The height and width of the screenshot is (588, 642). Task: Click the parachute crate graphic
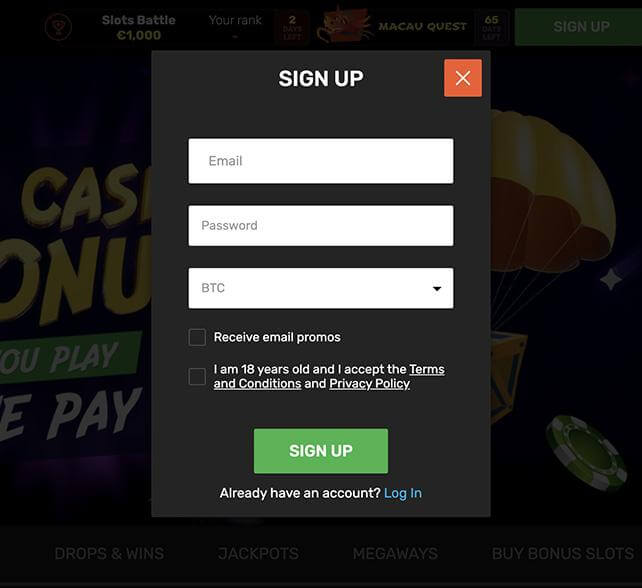(x=509, y=375)
